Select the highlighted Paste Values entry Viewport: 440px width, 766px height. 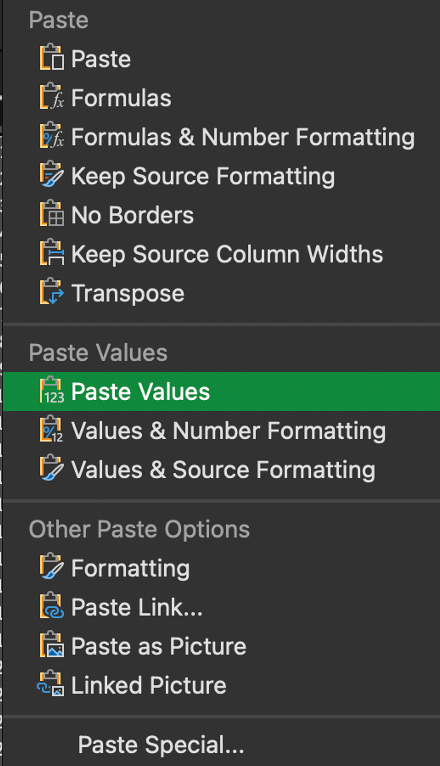(x=221, y=391)
